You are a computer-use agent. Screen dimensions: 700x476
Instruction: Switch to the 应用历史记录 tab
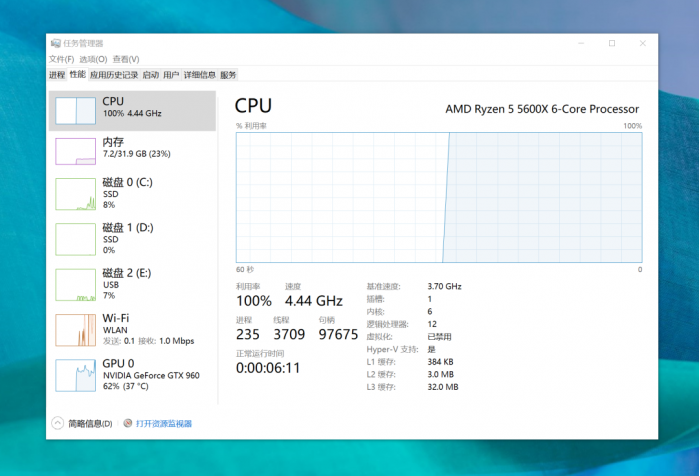tap(114, 75)
